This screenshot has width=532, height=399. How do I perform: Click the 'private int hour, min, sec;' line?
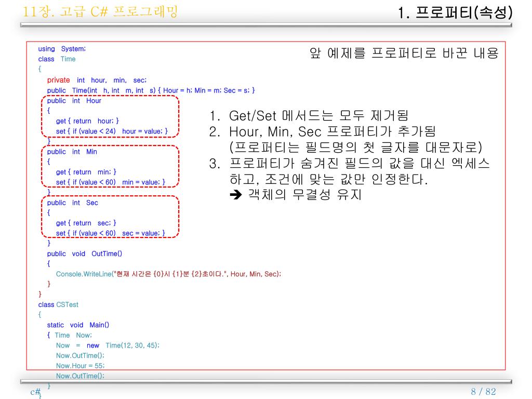click(97, 80)
